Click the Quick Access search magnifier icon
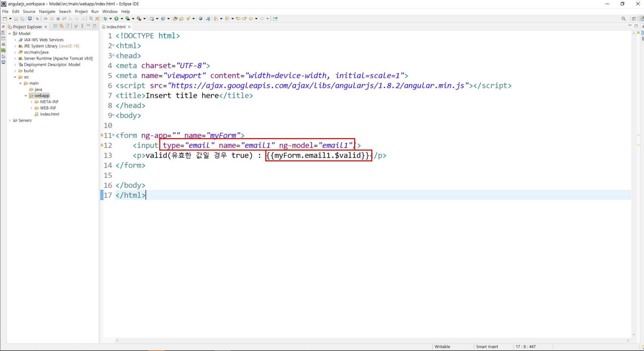The image size is (644, 351). pyautogui.click(x=623, y=19)
